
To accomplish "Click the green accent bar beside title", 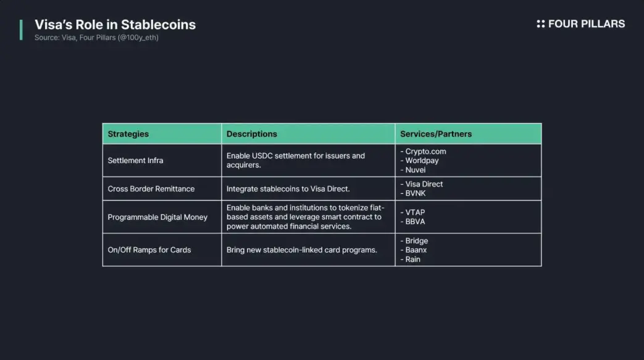I will [21, 30].
